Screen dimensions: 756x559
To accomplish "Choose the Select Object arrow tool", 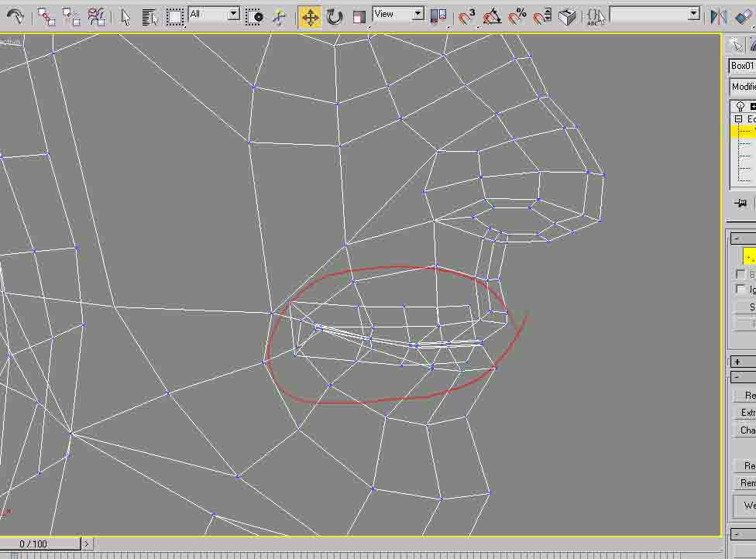I will tap(125, 17).
